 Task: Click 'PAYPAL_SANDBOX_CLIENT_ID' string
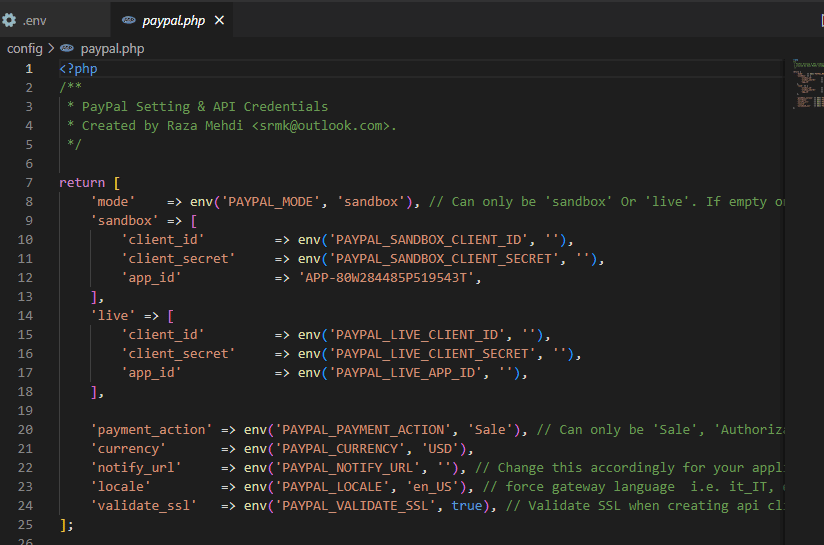428,240
